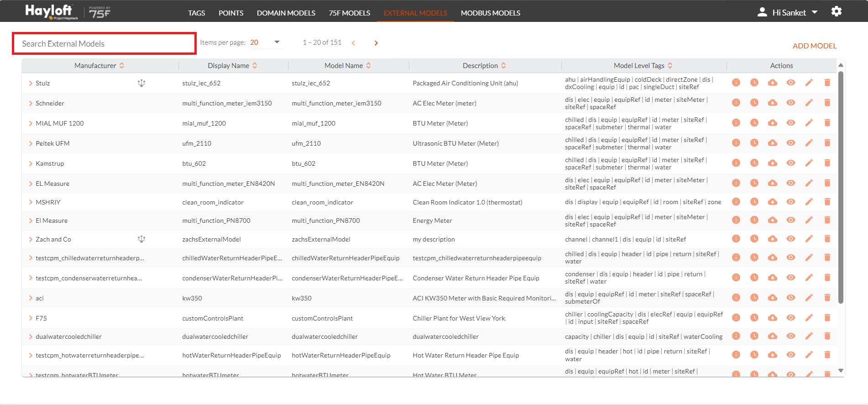Toggle view eye icon for Zach and Co
868x405 pixels.
790,239
